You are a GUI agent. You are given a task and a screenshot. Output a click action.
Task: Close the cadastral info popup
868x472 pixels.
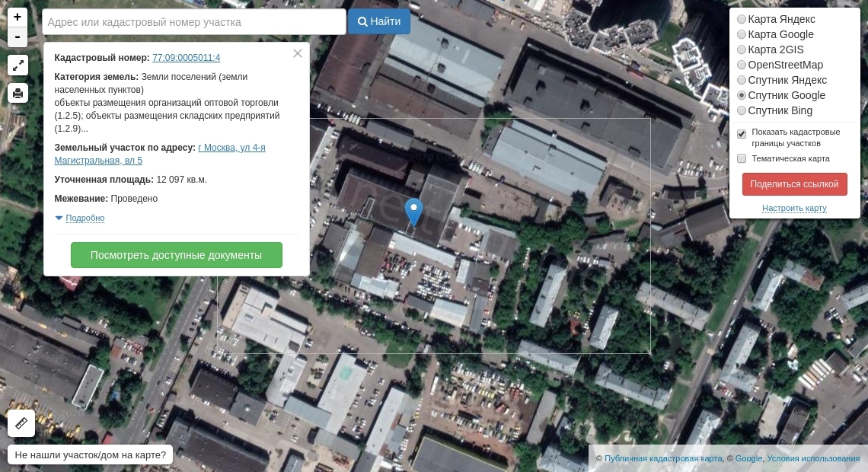tap(298, 53)
